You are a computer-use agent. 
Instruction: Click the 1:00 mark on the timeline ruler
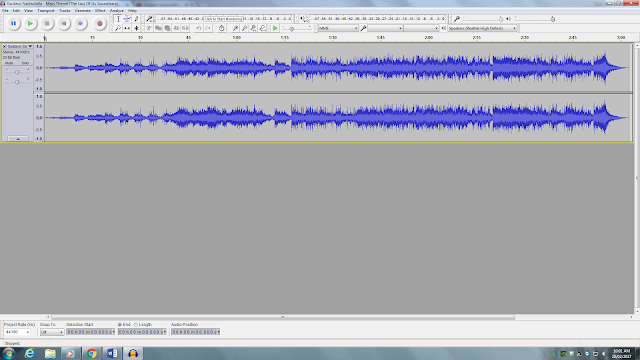pos(236,38)
